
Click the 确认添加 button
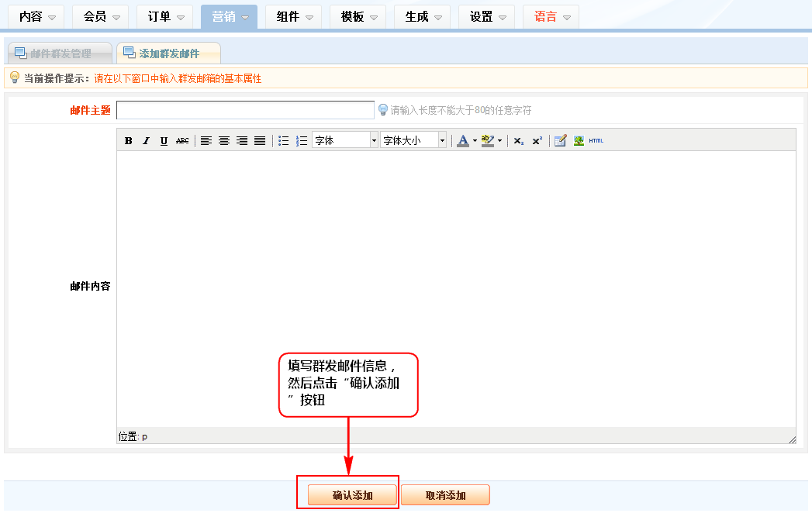coord(352,495)
